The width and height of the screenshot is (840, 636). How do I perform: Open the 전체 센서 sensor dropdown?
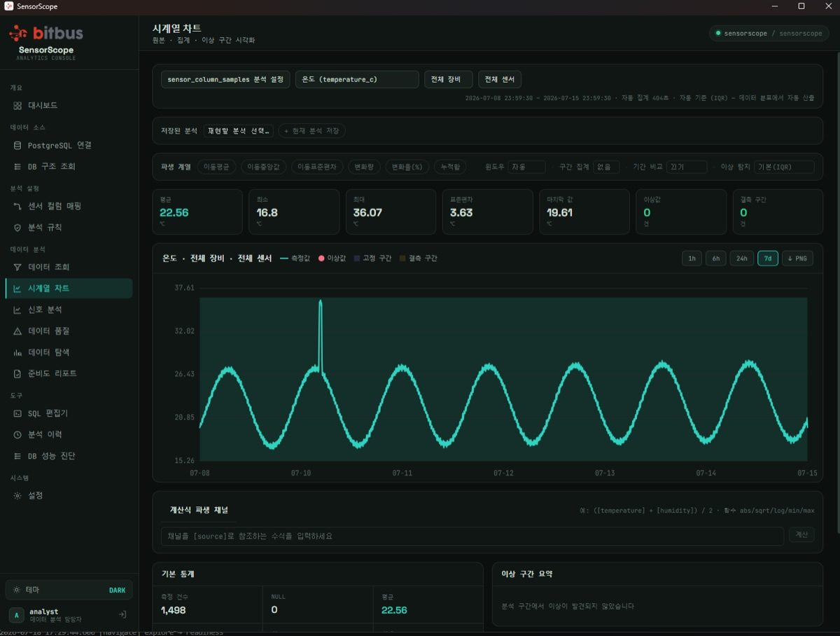pyautogui.click(x=500, y=79)
